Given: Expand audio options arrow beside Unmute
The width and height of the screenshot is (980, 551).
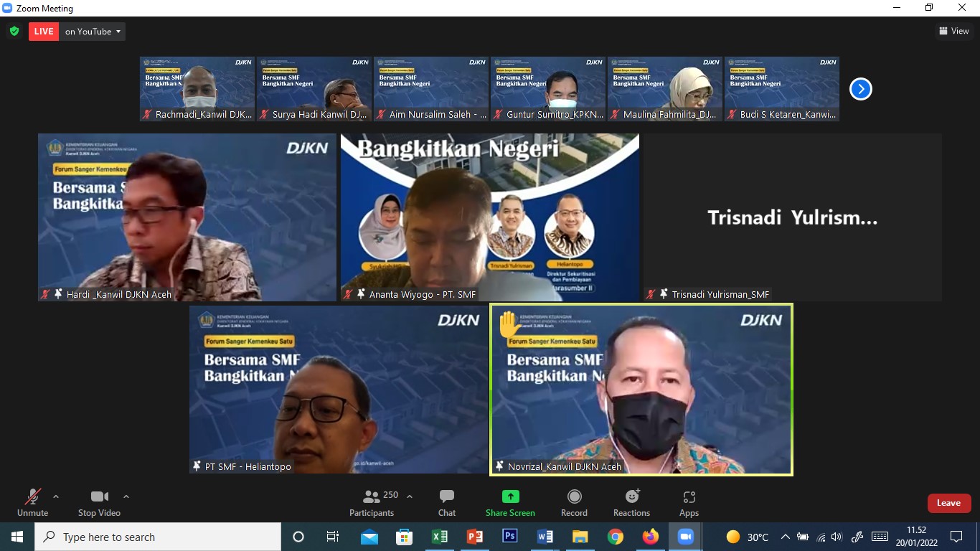Looking at the screenshot, I should (56, 496).
